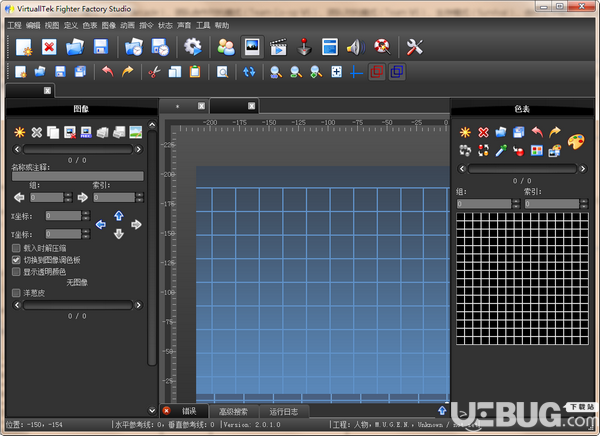This screenshot has height=436, width=600.
Task: Move image left with the blue left arrow
Action: pos(101,224)
